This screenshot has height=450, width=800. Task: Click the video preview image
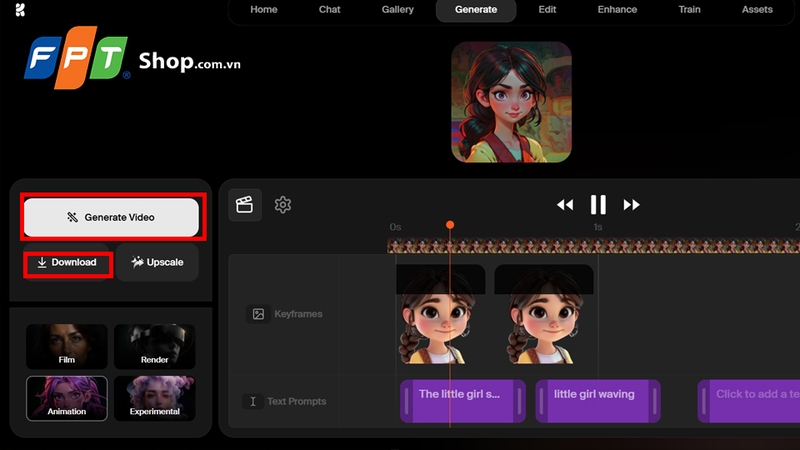click(511, 102)
